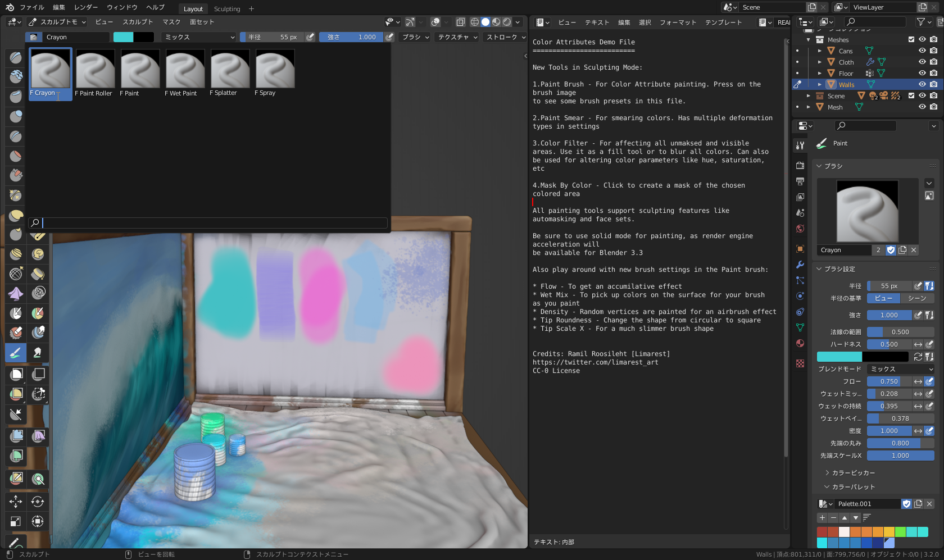Click the outliner search field

[875, 22]
